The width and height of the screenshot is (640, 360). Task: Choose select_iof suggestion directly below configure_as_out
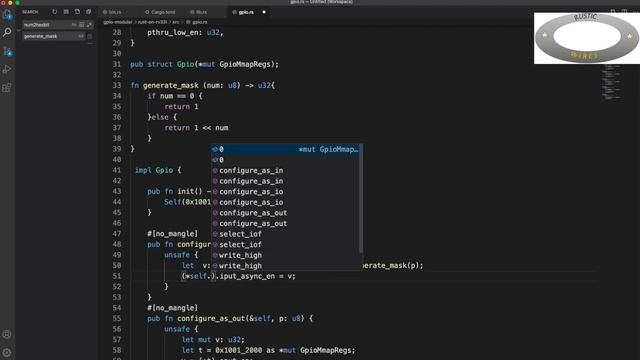[x=286, y=234]
